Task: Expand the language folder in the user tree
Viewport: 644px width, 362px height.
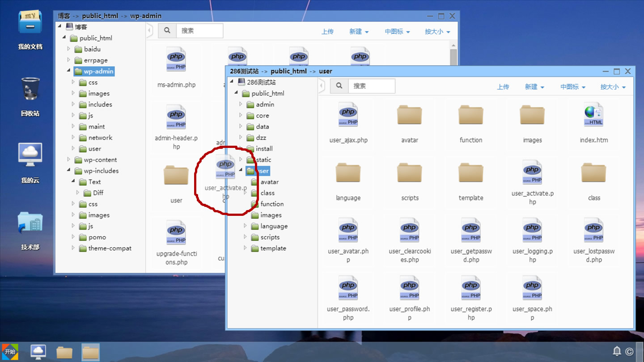Action: (245, 226)
